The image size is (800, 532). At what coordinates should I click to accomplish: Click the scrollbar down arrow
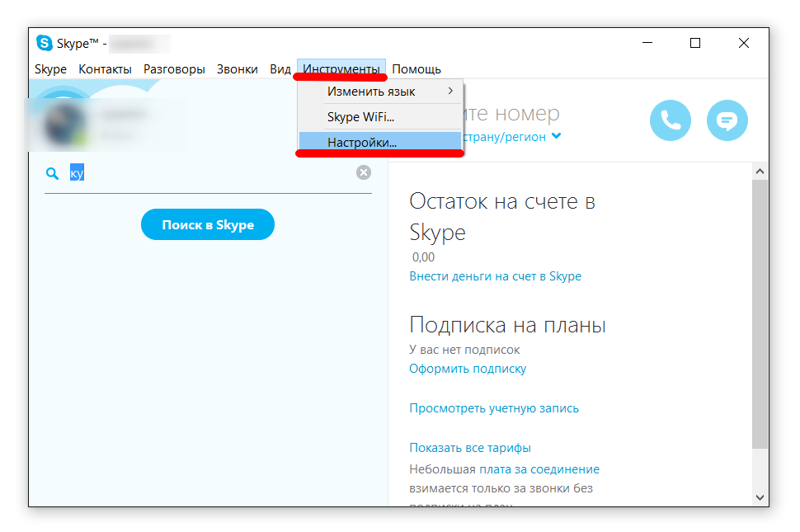pyautogui.click(x=760, y=497)
